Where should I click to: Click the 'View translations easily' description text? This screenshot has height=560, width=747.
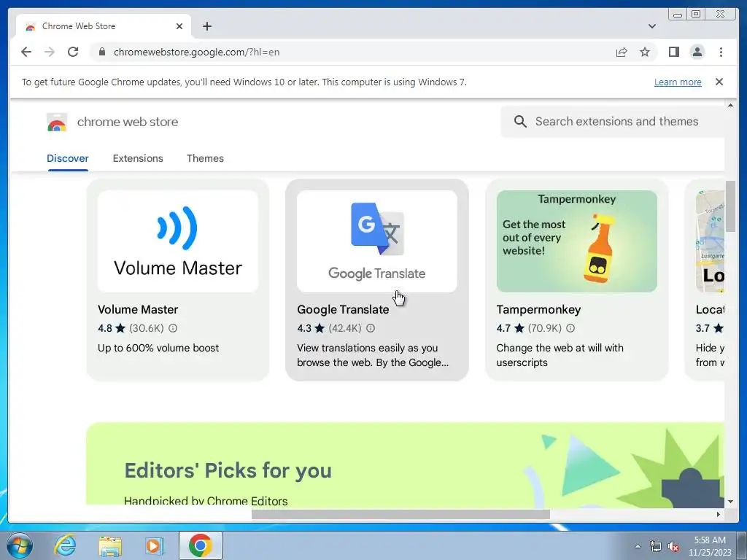click(x=373, y=355)
